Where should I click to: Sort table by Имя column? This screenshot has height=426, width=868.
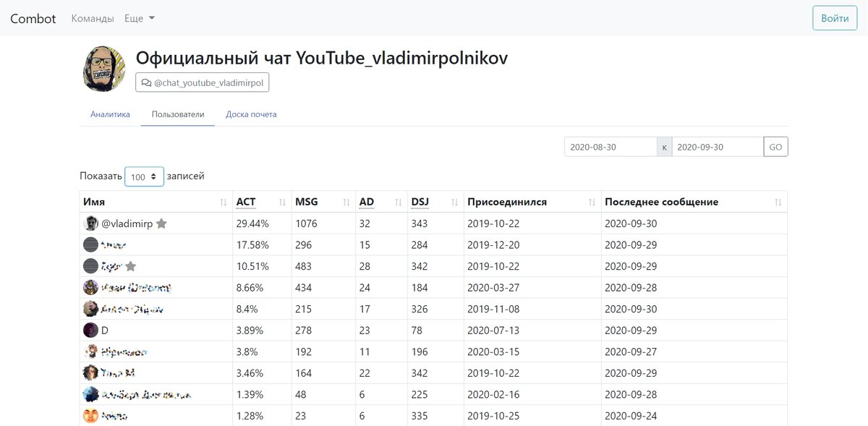pyautogui.click(x=156, y=202)
